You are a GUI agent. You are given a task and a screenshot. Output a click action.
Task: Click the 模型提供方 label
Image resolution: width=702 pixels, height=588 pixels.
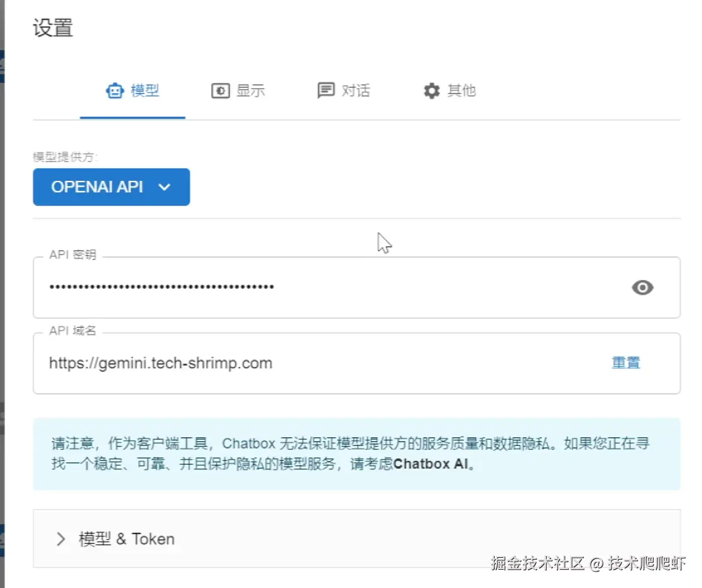point(65,157)
